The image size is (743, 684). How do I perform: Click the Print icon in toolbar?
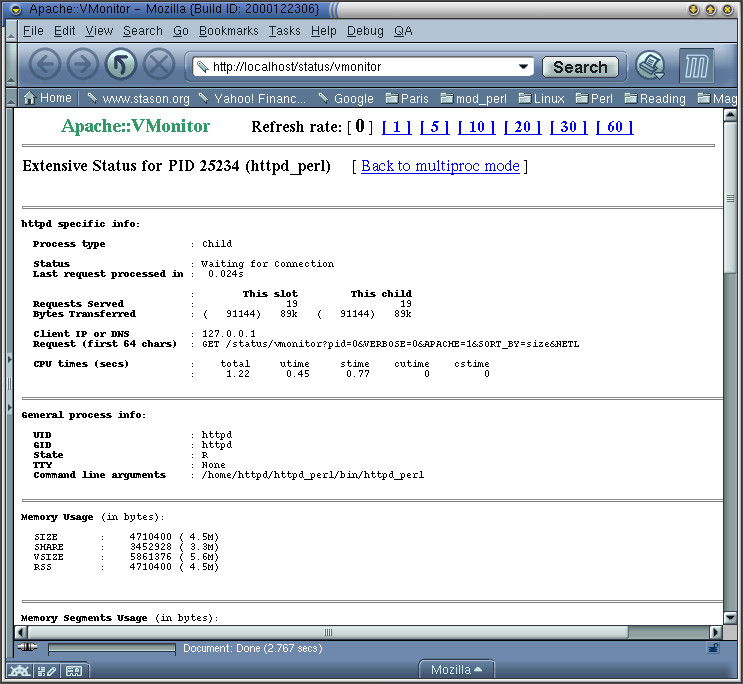pyautogui.click(x=651, y=66)
